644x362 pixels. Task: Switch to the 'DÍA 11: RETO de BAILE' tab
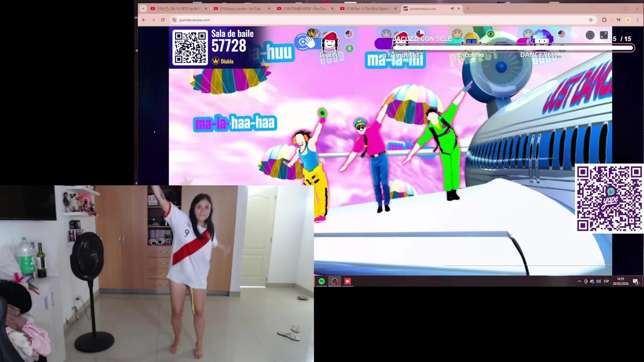(178, 9)
